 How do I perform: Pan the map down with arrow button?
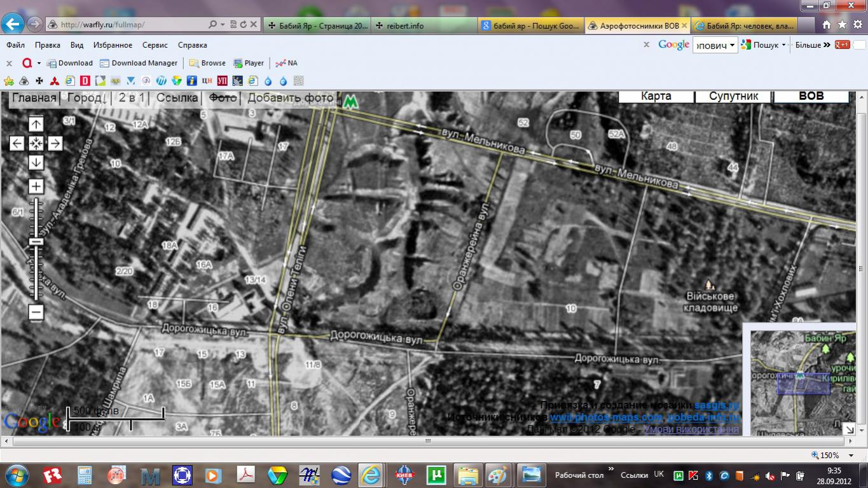click(x=36, y=162)
